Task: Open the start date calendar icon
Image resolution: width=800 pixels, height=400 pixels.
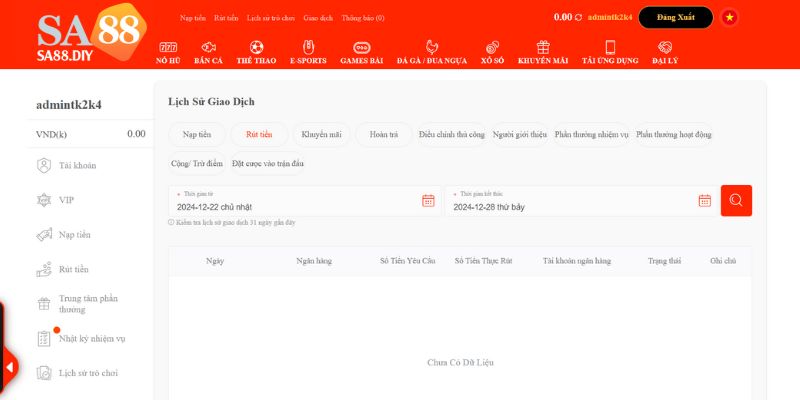Action: coord(428,201)
